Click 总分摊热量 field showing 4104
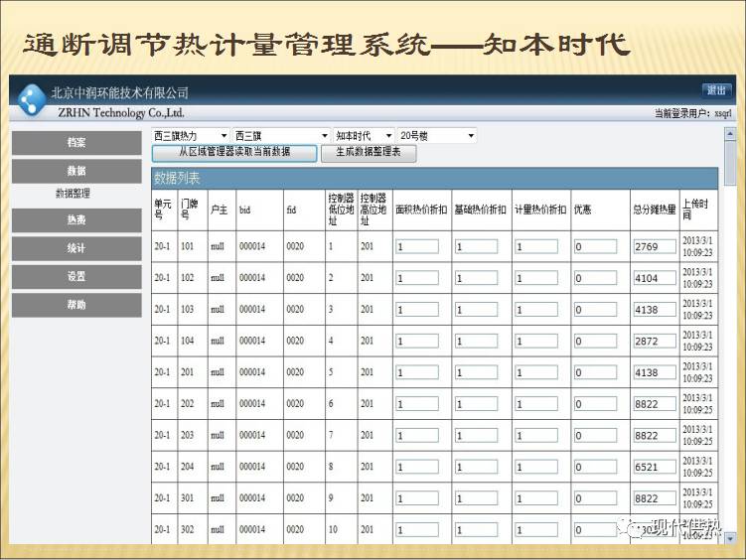 [655, 278]
